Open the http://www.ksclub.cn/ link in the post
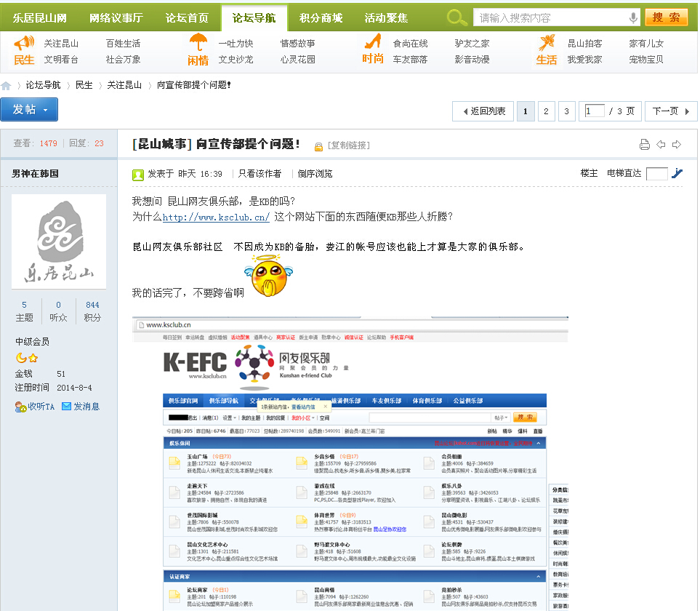700x611 pixels. 216,217
